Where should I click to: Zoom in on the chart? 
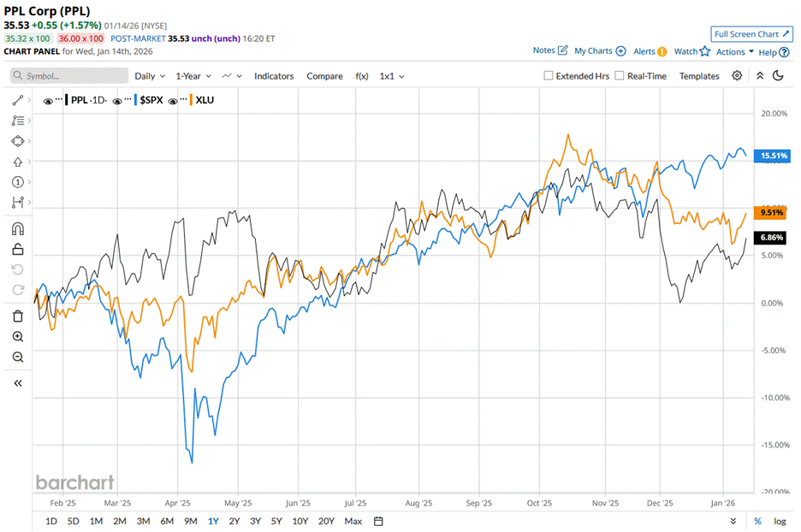coord(18,337)
